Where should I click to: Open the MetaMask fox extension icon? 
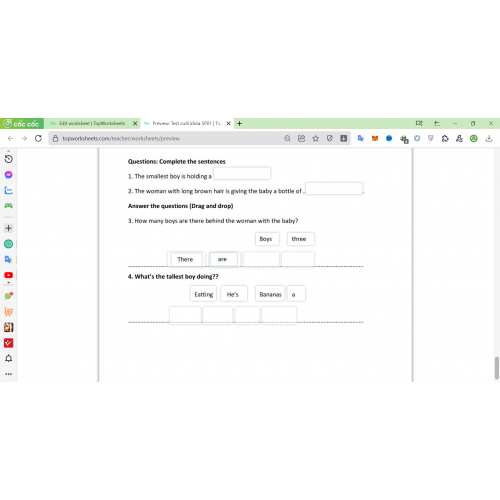click(375, 138)
